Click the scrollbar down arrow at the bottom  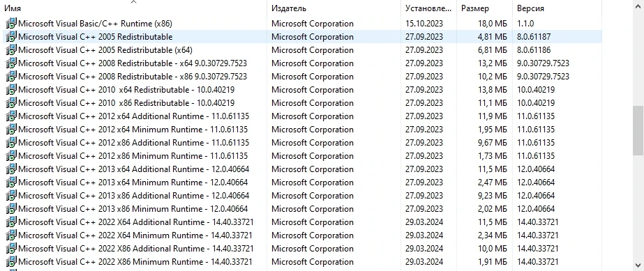click(x=638, y=265)
